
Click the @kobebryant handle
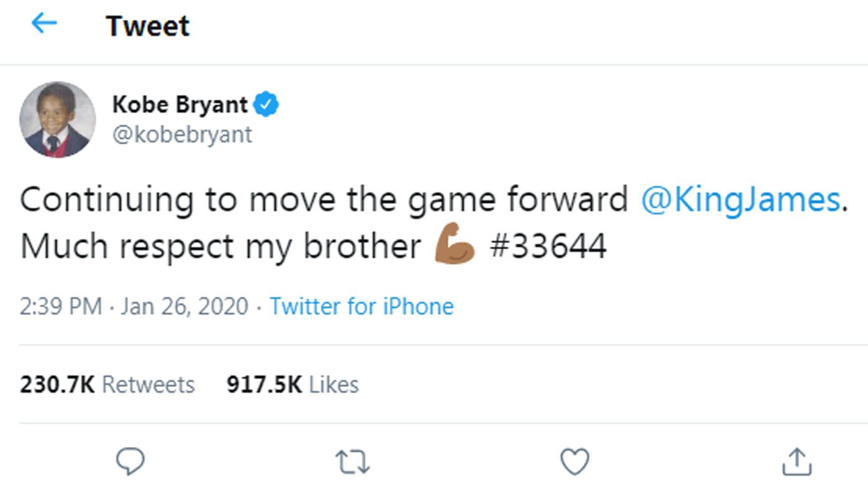tap(182, 134)
